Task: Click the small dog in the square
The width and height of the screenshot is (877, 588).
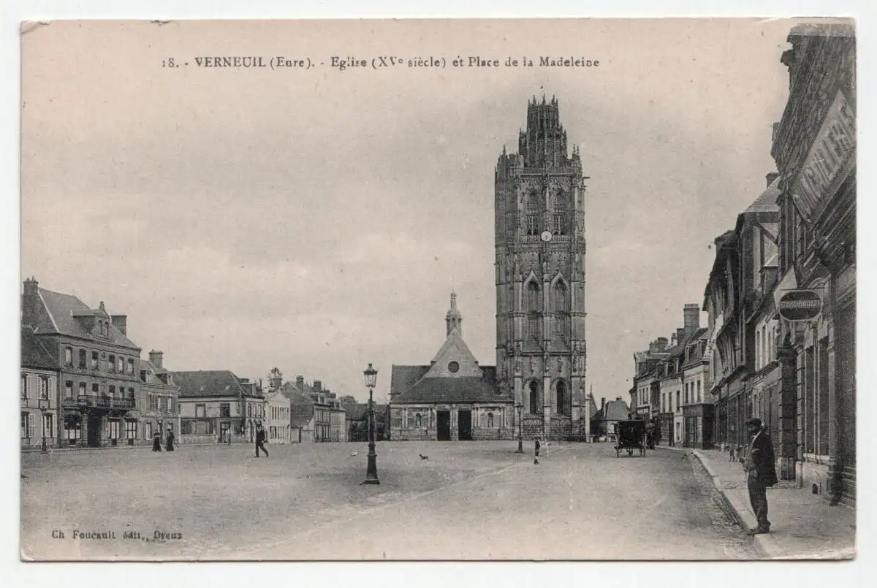Action: [x=422, y=457]
